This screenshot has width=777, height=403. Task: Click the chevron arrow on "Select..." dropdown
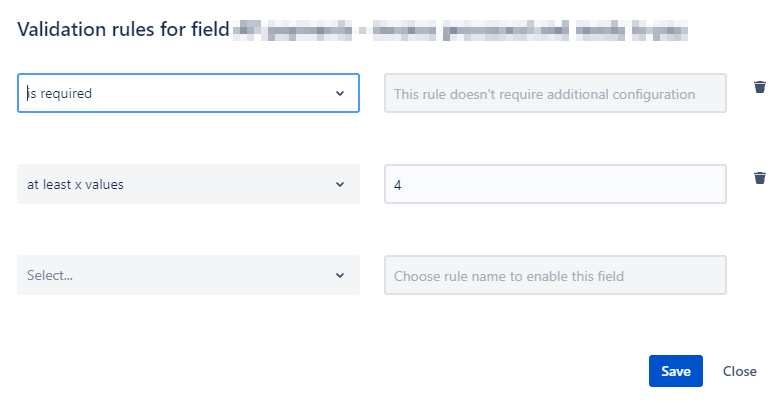tap(340, 275)
